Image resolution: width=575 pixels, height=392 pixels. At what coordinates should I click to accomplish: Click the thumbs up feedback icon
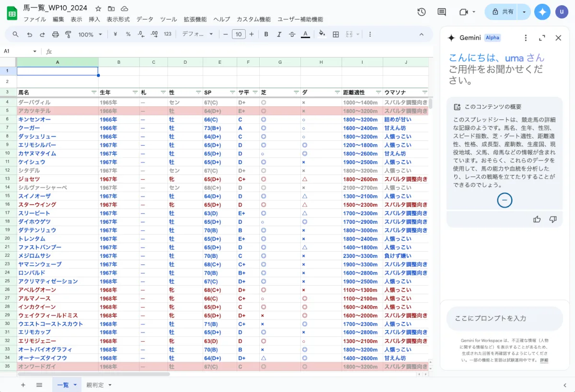click(537, 219)
